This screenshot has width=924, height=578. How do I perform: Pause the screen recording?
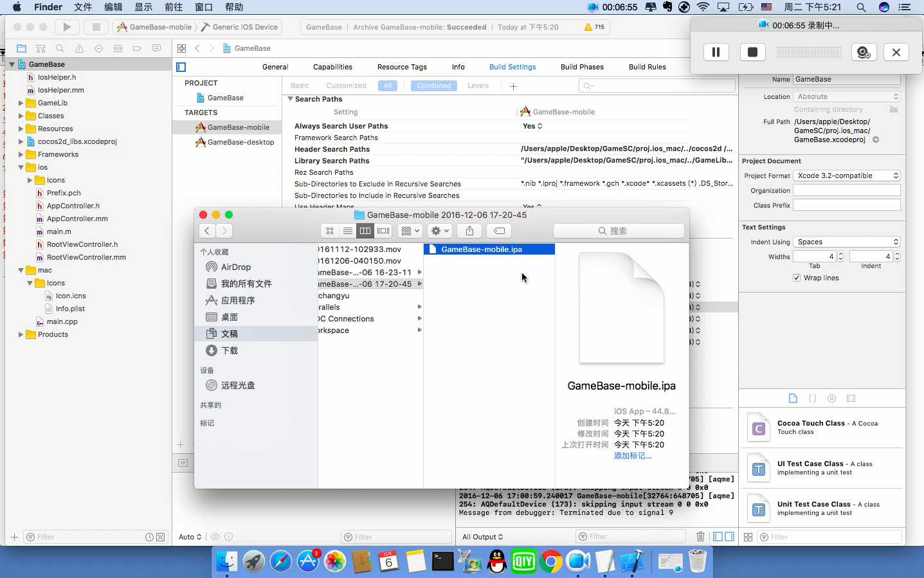click(x=716, y=52)
